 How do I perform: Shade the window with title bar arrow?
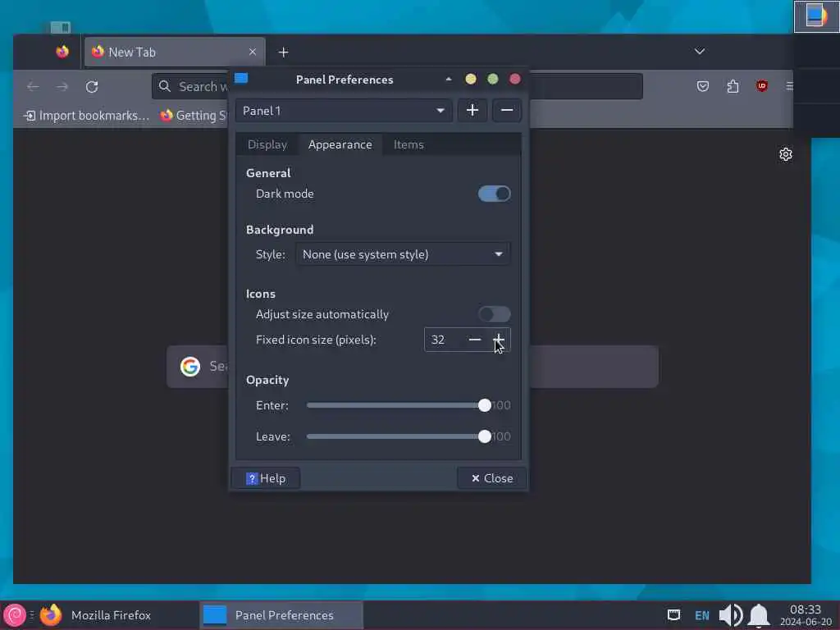tap(449, 80)
